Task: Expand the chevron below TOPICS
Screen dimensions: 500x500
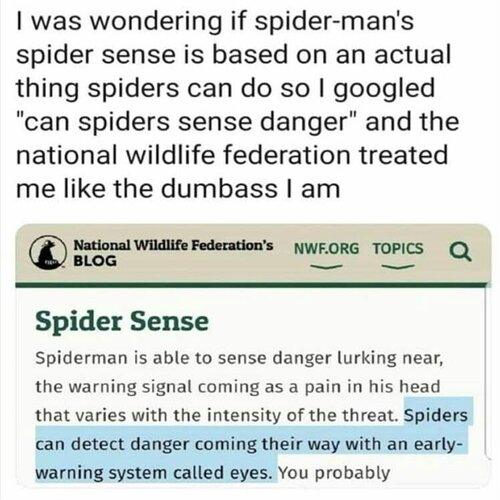Action: 398,267
